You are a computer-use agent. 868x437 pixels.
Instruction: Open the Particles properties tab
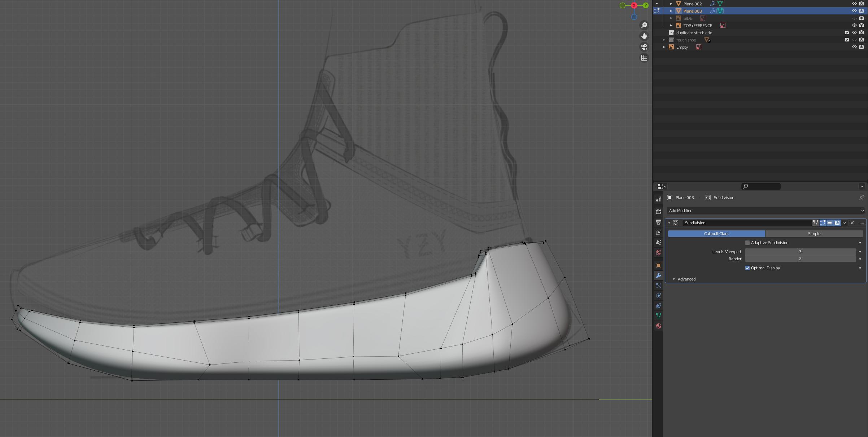pyautogui.click(x=658, y=286)
